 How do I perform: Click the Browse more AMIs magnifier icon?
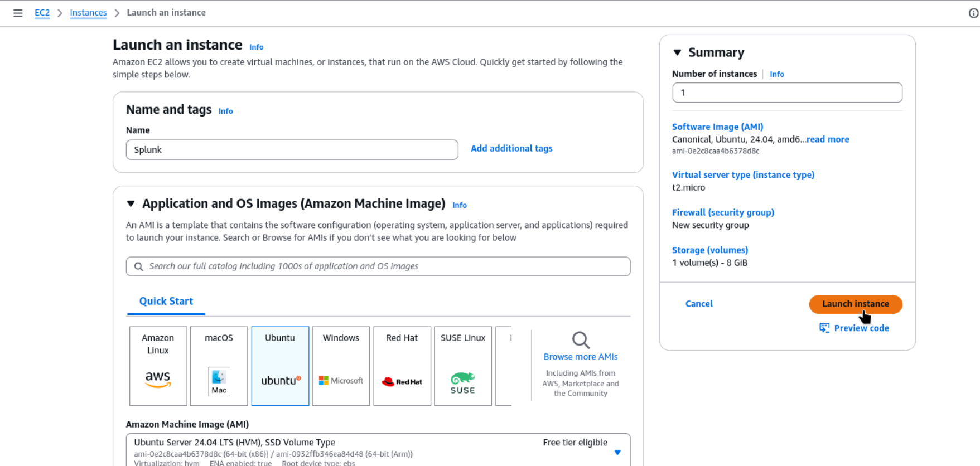[581, 340]
